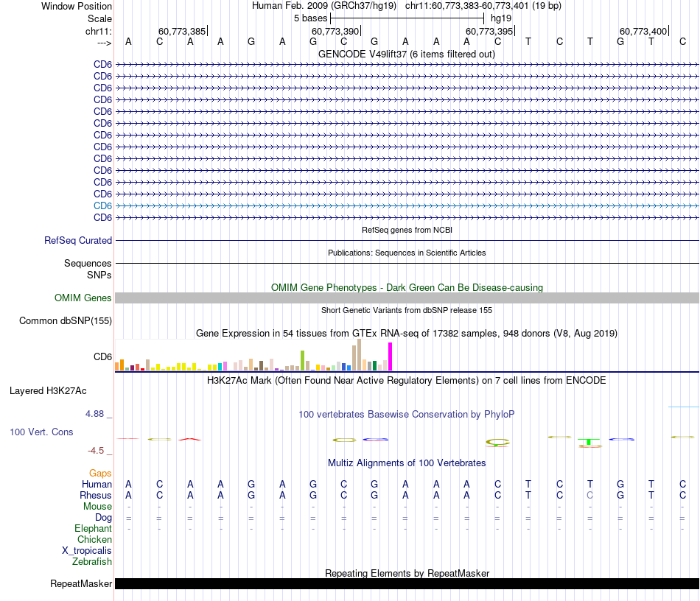Click Repeating Elements by RepeatMasker title

(407, 573)
